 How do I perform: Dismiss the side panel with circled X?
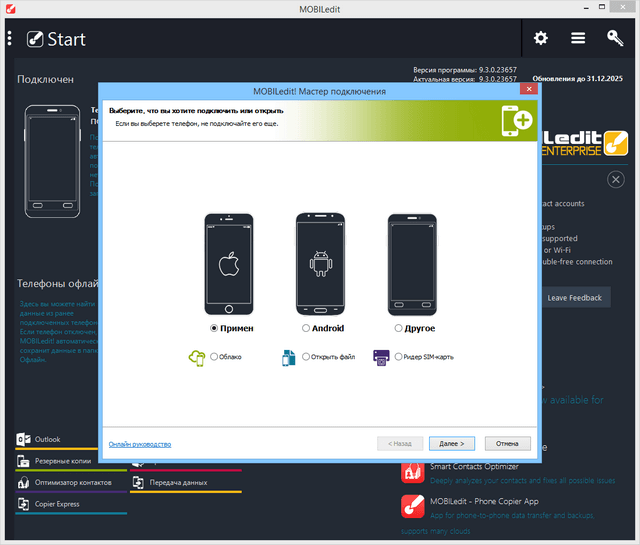616,180
